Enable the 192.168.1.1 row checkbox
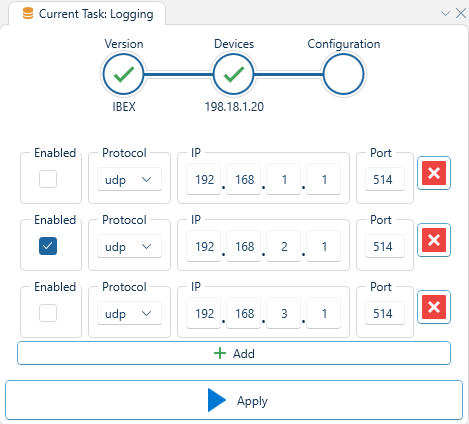This screenshot has width=469, height=424. 48,179
